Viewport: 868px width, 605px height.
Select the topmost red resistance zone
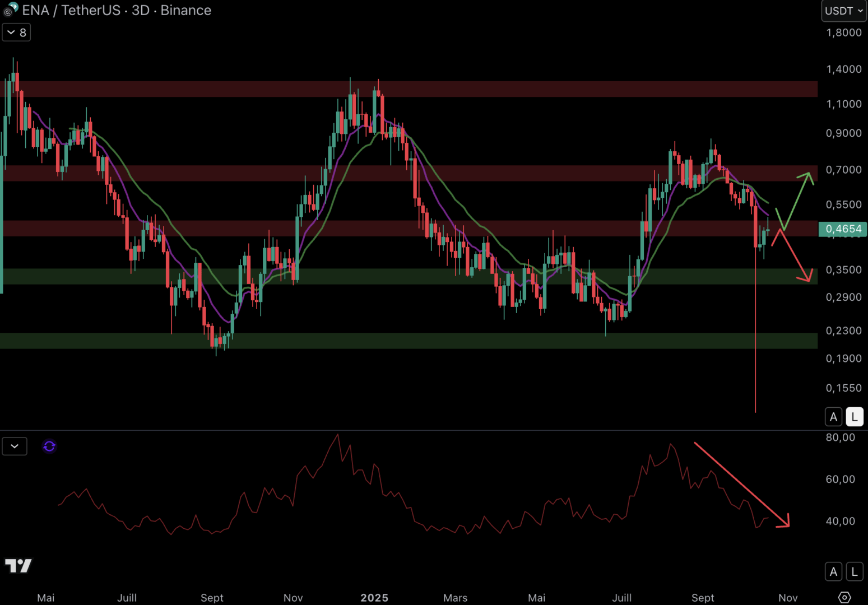tap(409, 89)
